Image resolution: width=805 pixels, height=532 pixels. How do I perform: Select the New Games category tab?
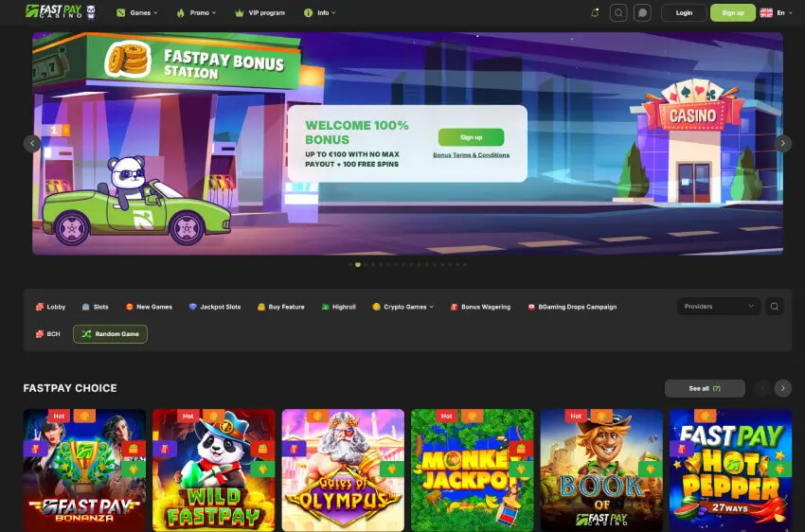[x=149, y=307]
